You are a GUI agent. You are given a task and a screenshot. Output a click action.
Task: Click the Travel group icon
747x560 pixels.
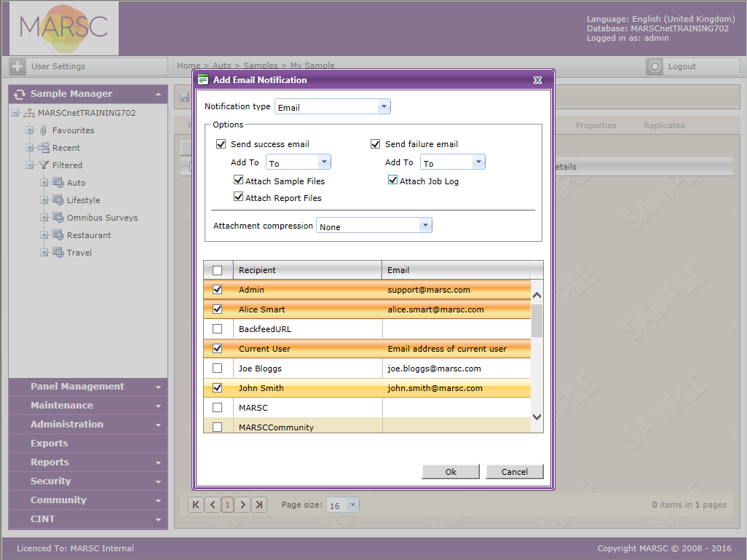point(58,253)
